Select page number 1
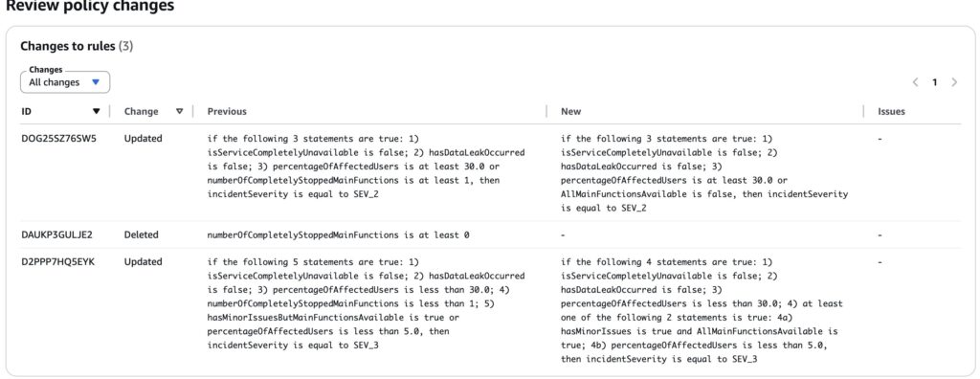Image resolution: width=980 pixels, height=379 pixels. 935,82
